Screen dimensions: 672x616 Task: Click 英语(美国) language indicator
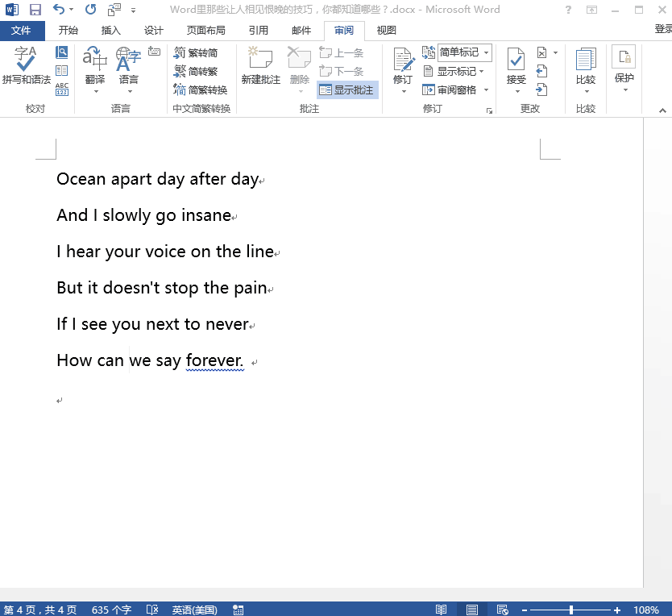click(x=194, y=610)
